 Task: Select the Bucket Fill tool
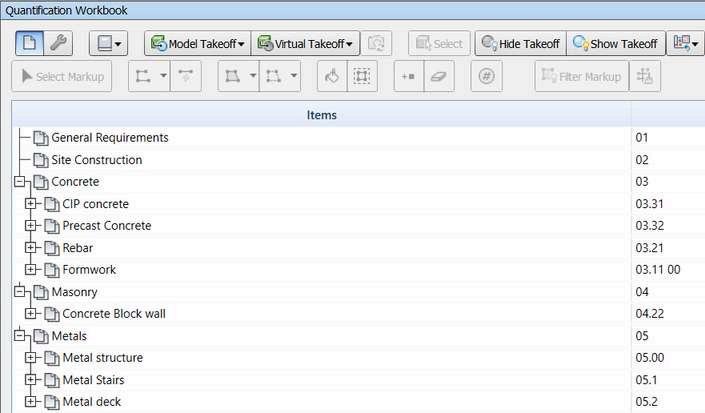coord(332,76)
